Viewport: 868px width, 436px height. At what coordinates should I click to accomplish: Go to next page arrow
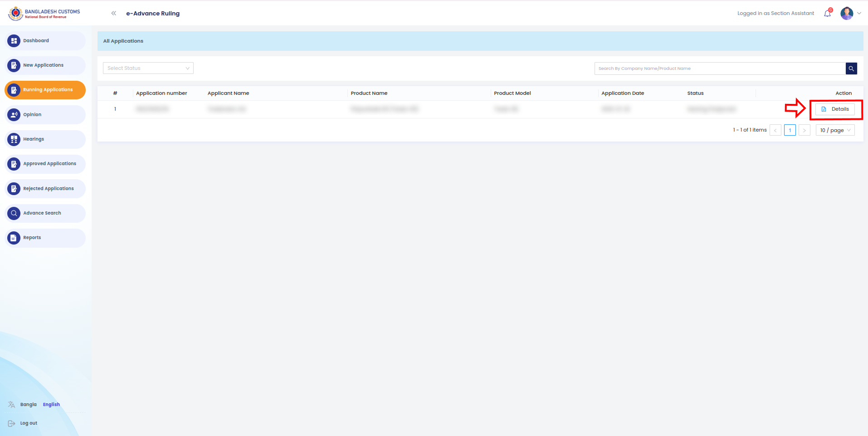805,130
